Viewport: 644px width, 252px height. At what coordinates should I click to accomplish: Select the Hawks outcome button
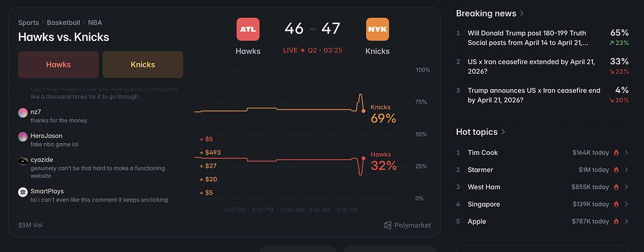pos(58,64)
